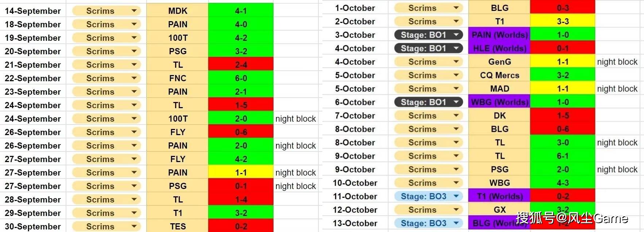Open the Scrims dropdown on 30-September row
This screenshot has width=644, height=232.
[x=134, y=227]
